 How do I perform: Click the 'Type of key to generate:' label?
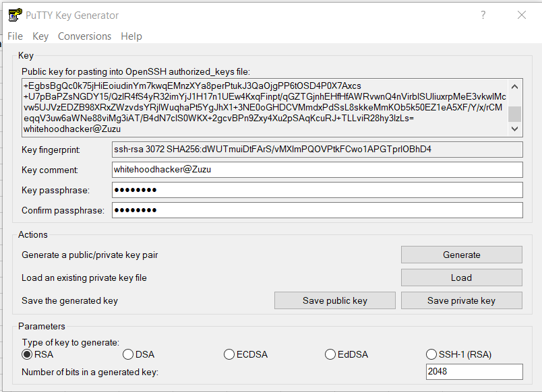[x=71, y=342]
